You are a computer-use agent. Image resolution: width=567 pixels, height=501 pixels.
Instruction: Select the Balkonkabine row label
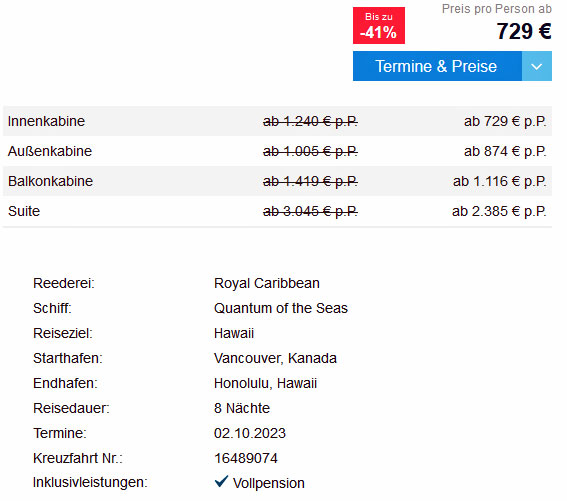click(x=50, y=181)
